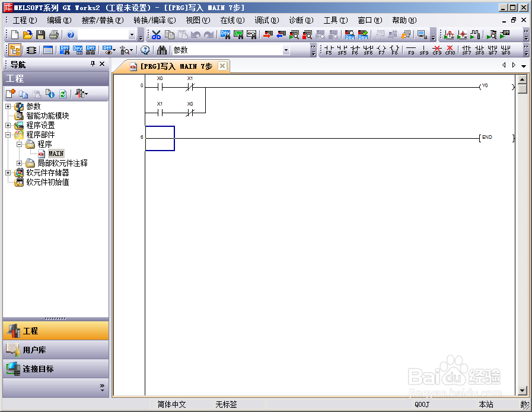Image resolution: width=532 pixels, height=412 pixels.
Task: Open help via blue question mark icon
Action: pos(71,34)
